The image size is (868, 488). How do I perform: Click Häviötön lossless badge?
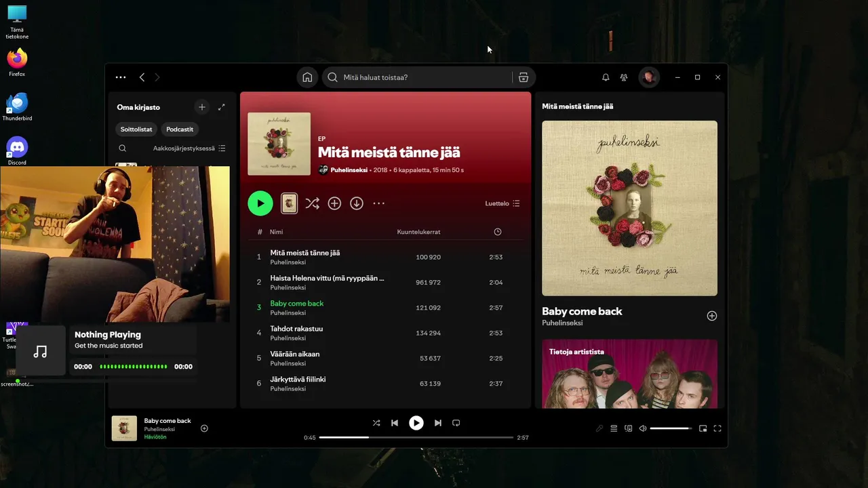155,437
